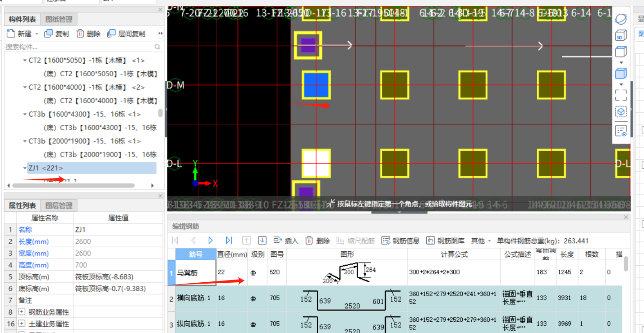Close the 编辑钢筋 panel
644x333 pixels.
point(626,217)
